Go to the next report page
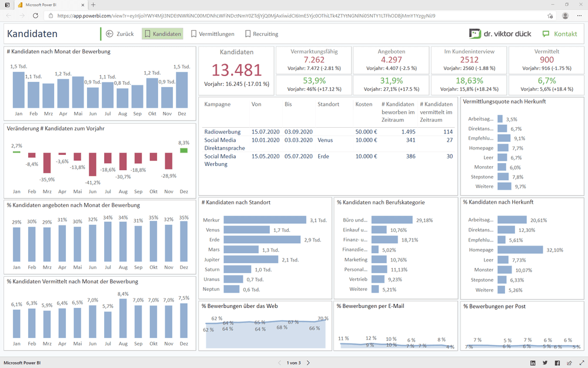This screenshot has height=368, width=588. pyautogui.click(x=308, y=363)
